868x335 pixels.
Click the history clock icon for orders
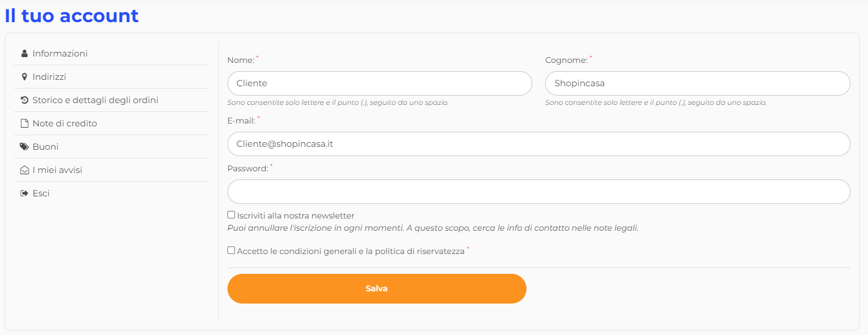(x=24, y=100)
